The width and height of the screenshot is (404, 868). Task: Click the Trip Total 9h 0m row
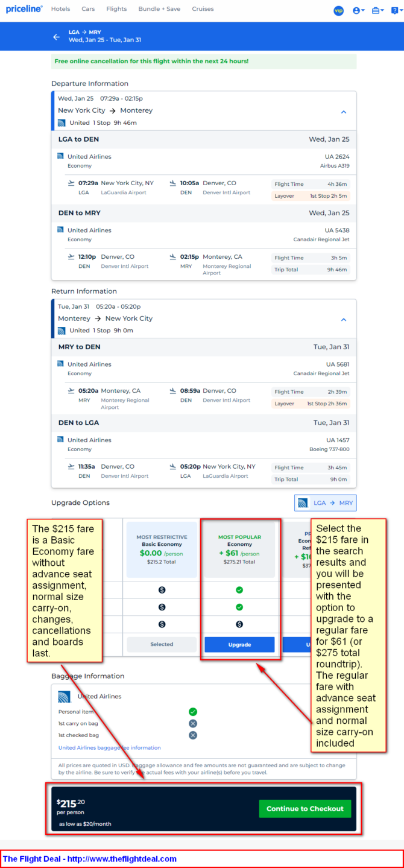pyautogui.click(x=311, y=480)
